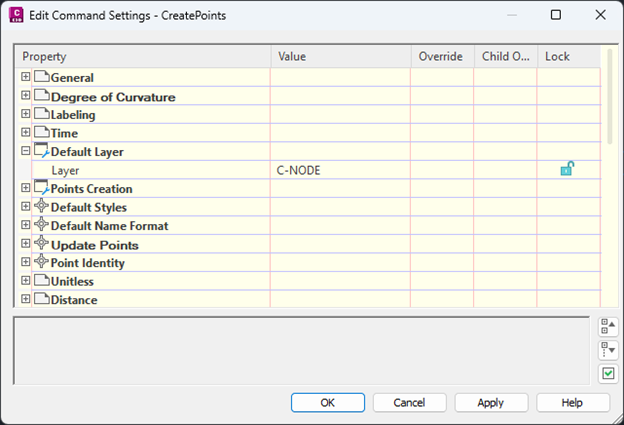Expand the Labeling property group
Viewport: 624px width, 425px height.
coord(25,114)
